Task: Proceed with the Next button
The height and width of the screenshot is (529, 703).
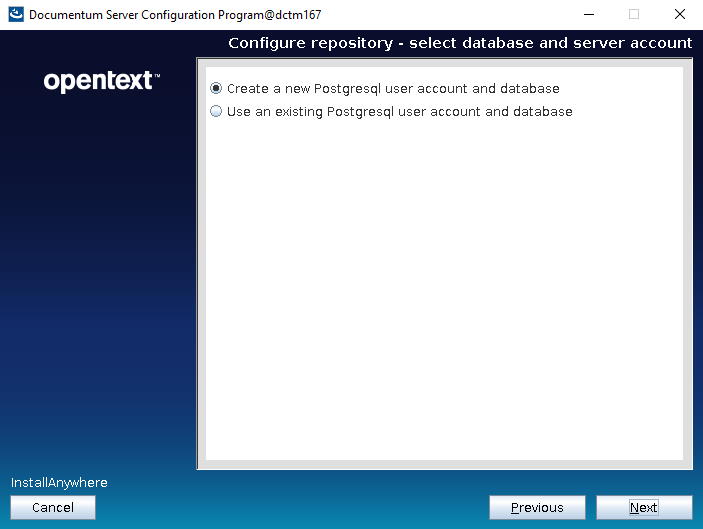Action: click(x=644, y=508)
